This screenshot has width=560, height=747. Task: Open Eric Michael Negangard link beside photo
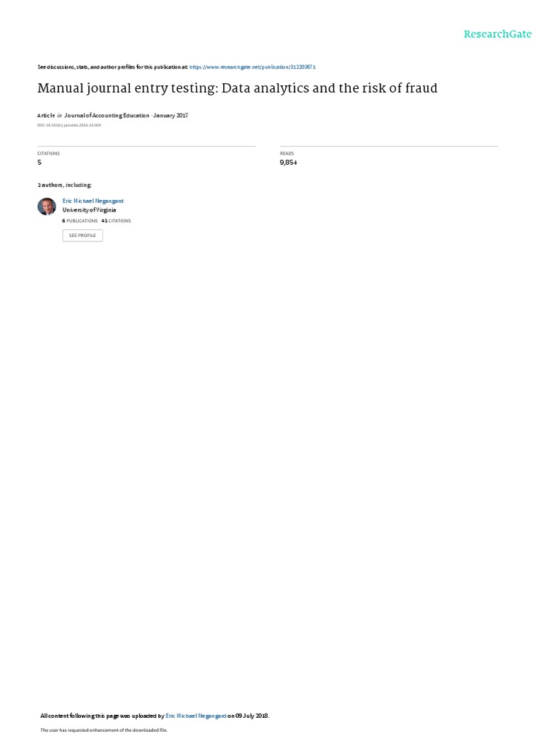93,201
